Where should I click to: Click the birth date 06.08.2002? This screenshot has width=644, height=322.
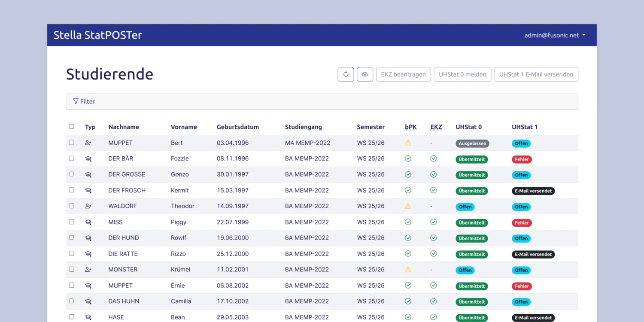click(233, 286)
